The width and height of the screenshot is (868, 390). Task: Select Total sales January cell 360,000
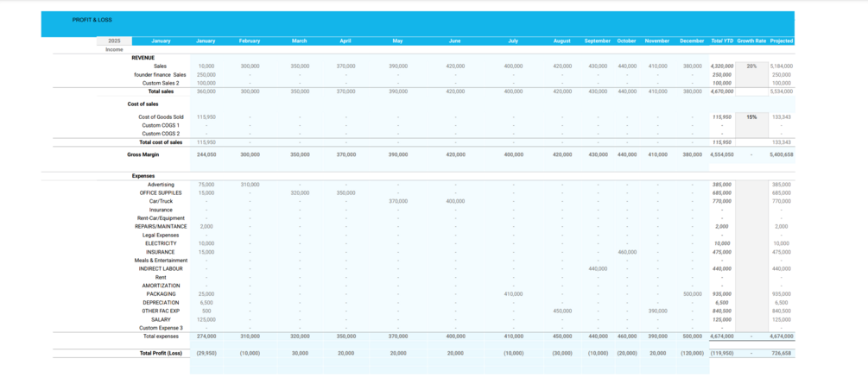(x=206, y=91)
